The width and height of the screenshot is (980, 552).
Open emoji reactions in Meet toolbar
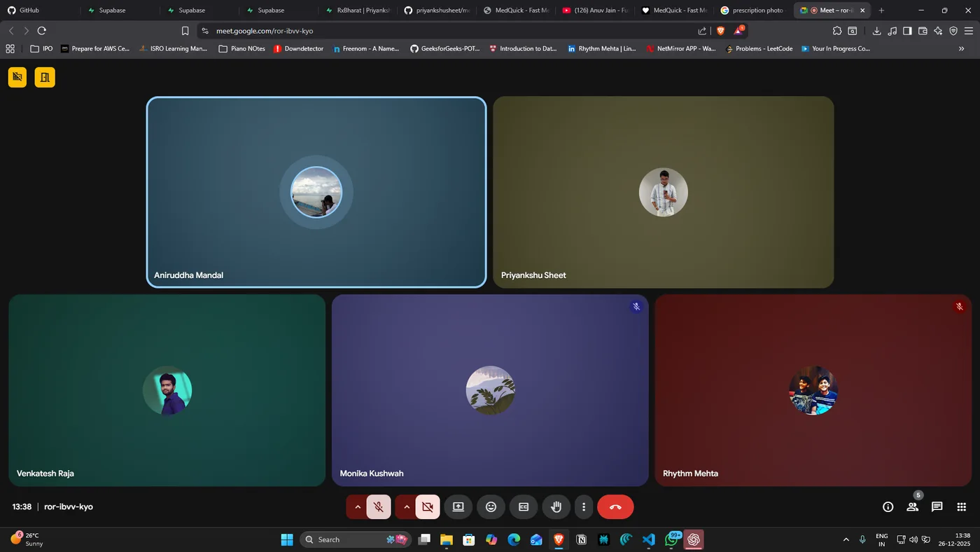click(491, 506)
